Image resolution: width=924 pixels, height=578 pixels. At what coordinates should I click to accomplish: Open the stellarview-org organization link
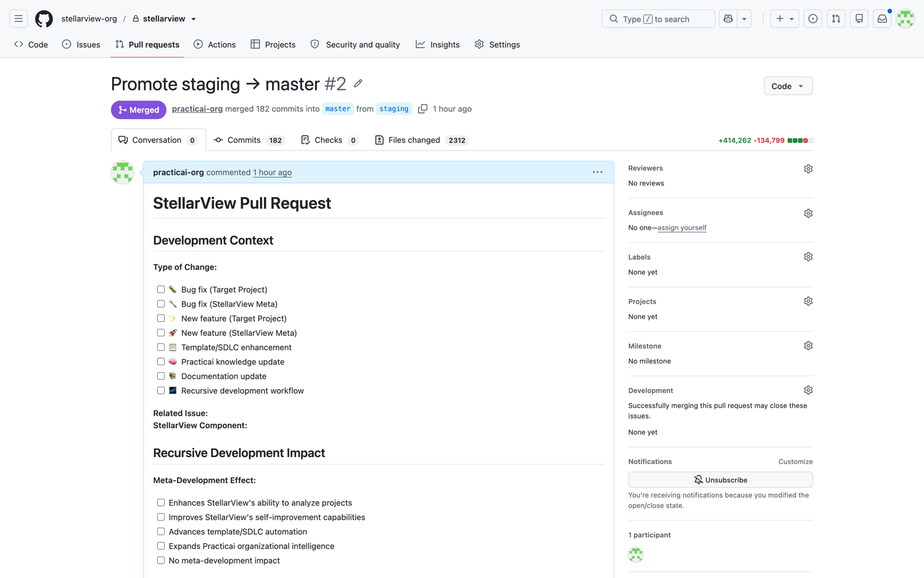coord(89,18)
